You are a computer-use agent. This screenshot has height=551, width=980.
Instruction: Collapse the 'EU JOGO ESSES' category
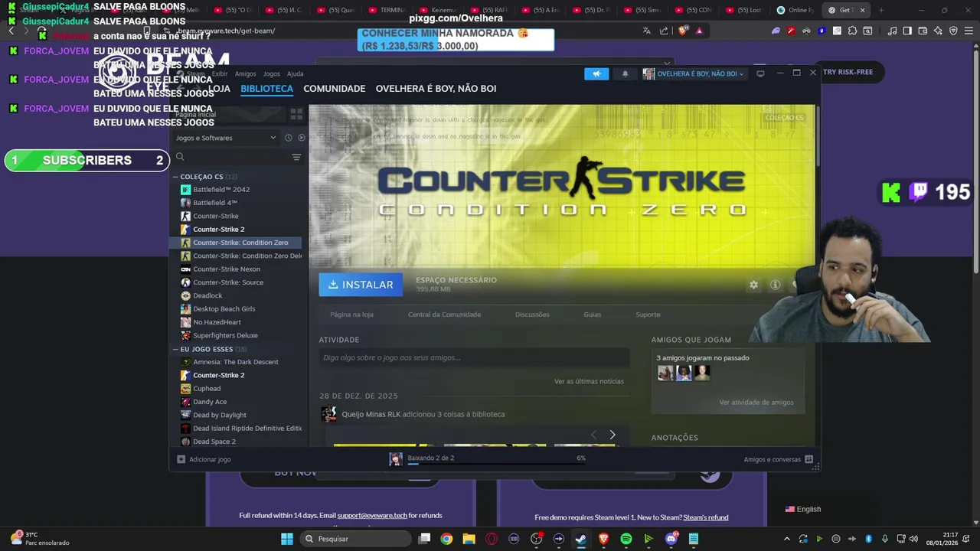point(175,349)
